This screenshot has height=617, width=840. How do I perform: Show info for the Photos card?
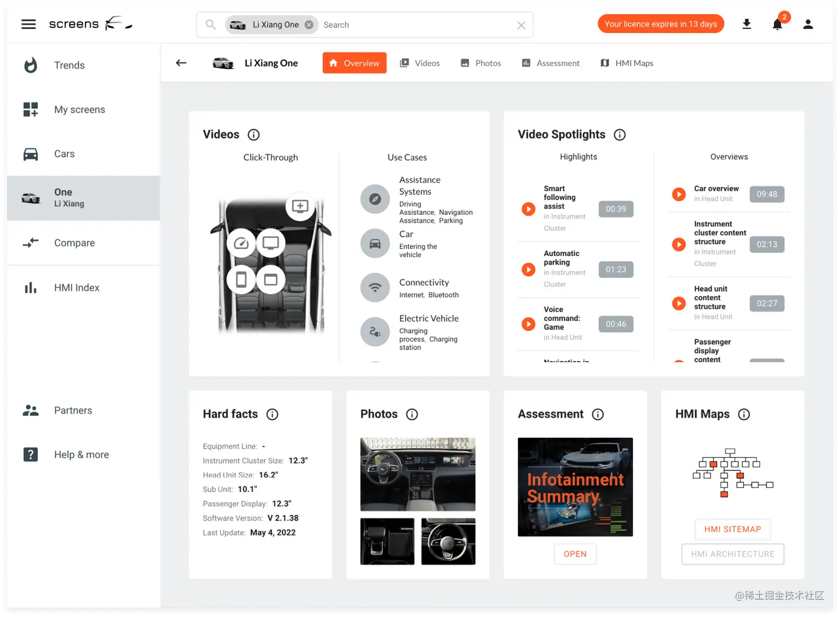tap(412, 414)
